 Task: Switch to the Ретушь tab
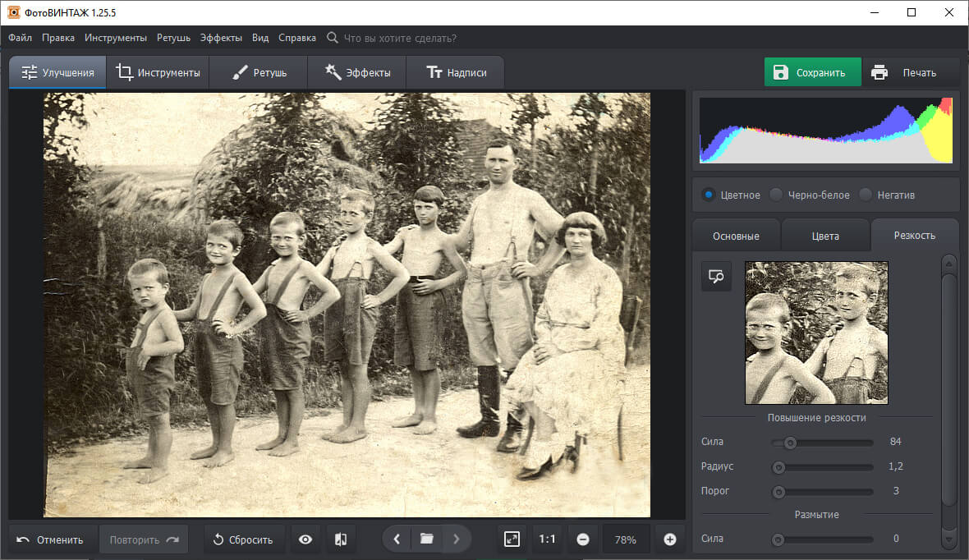(x=259, y=72)
